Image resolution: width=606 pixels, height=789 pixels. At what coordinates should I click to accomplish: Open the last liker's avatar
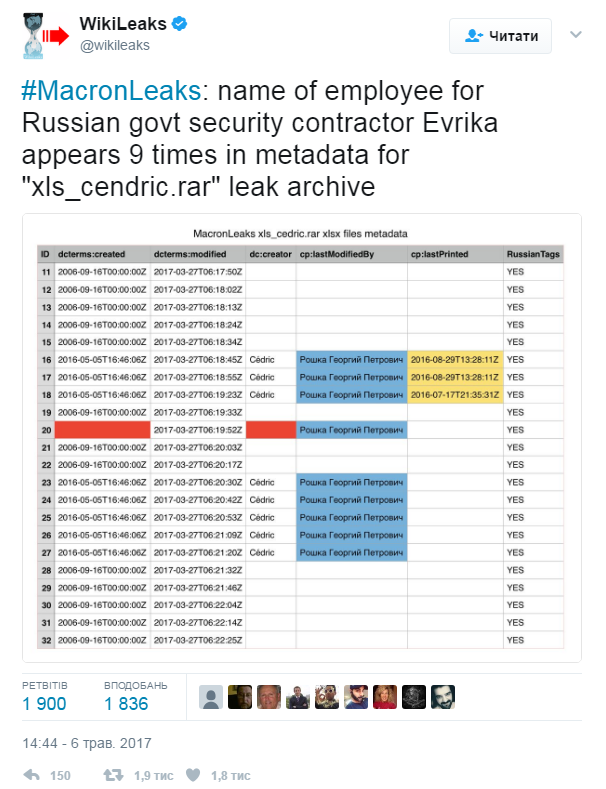click(443, 697)
